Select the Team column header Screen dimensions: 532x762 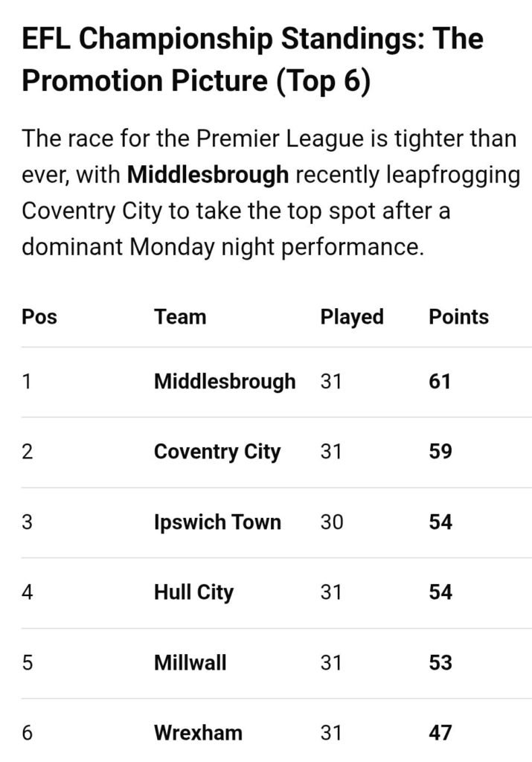180,317
